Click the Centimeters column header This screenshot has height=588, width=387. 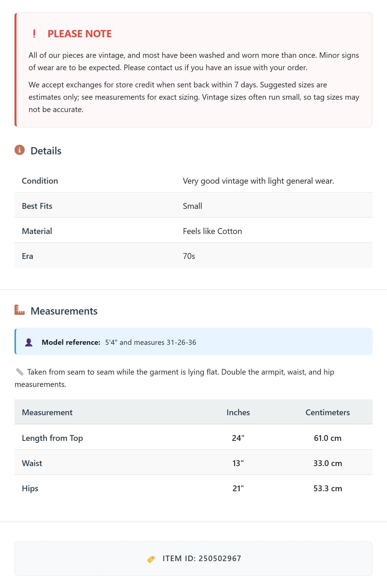pos(327,412)
